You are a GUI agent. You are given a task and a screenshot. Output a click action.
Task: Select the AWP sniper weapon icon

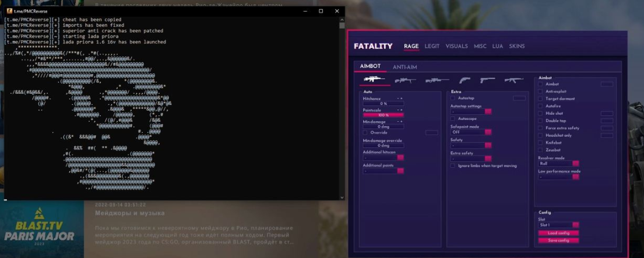point(437,80)
